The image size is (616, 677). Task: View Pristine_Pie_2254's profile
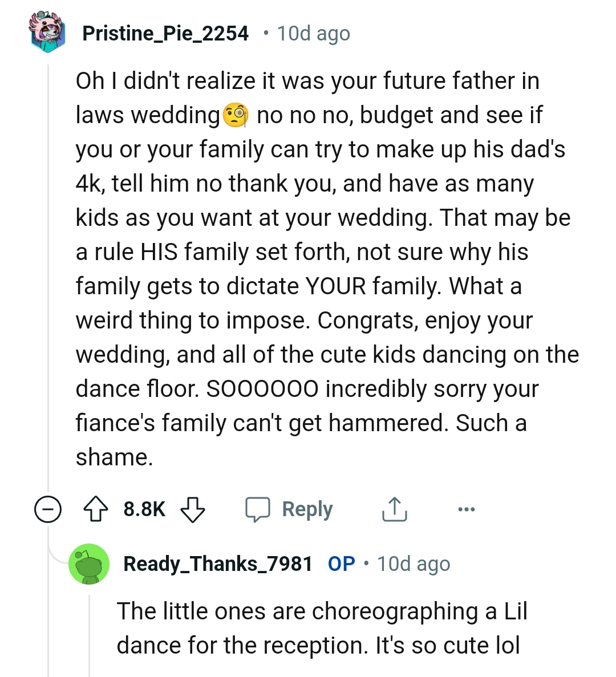pos(165,33)
